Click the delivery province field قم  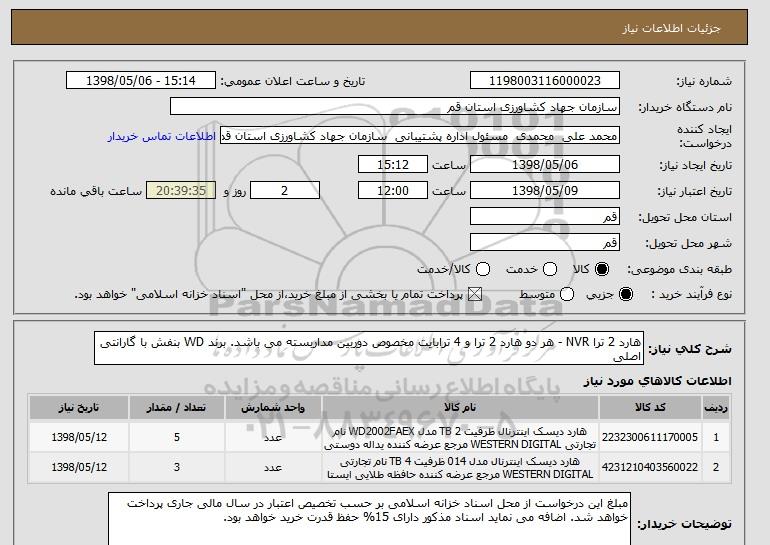pos(545,217)
